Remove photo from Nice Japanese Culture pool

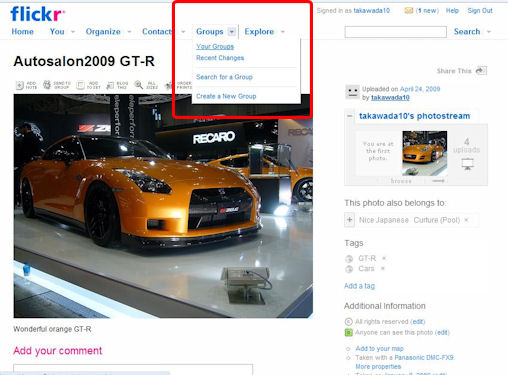[466, 220]
